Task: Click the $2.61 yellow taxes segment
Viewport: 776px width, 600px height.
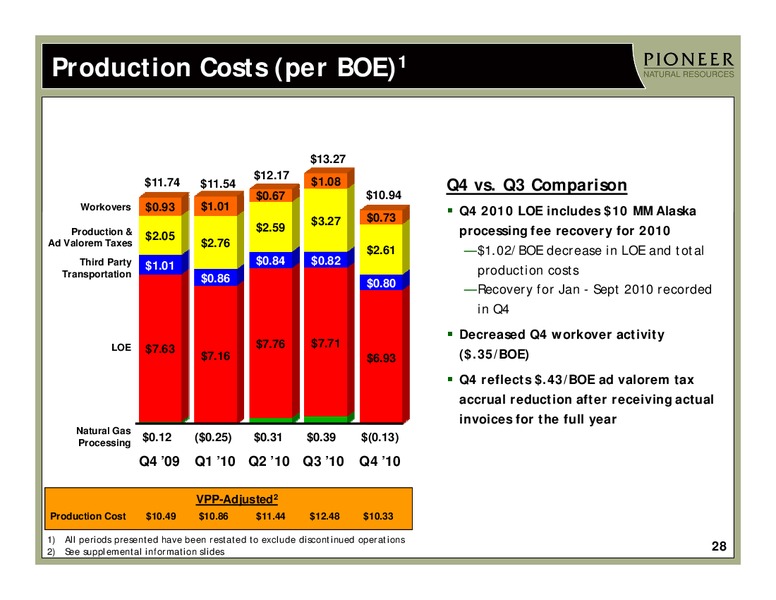Action: click(381, 250)
